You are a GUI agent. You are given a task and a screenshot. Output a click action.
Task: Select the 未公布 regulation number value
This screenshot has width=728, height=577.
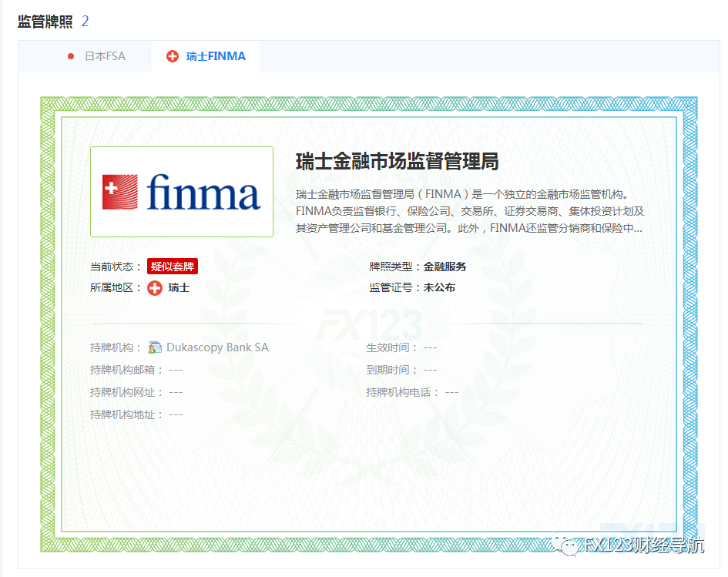tap(439, 287)
